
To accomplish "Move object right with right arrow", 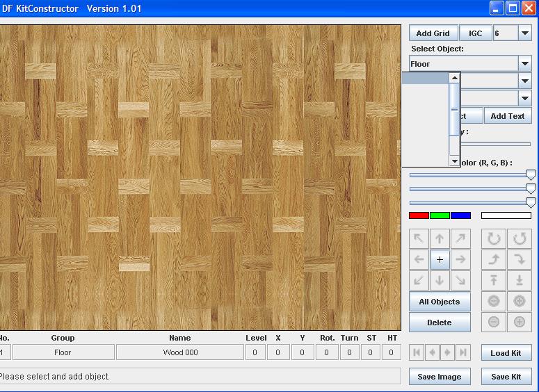I will tap(460, 259).
